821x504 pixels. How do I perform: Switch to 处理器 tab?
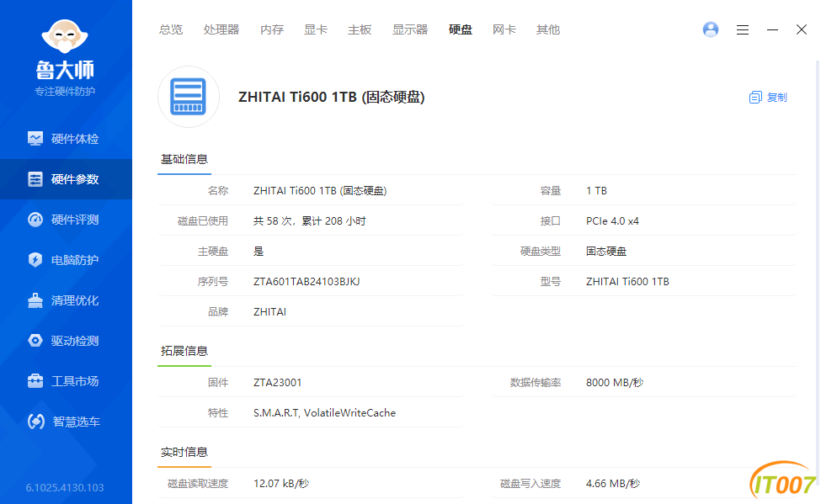click(x=221, y=29)
